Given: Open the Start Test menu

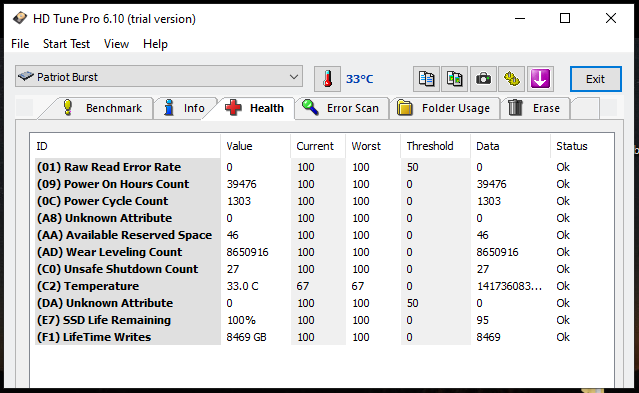Looking at the screenshot, I should [x=66, y=44].
